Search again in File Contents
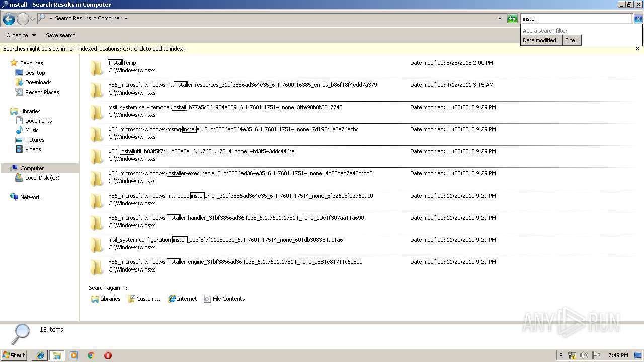This screenshot has height=362, width=644. click(224, 299)
